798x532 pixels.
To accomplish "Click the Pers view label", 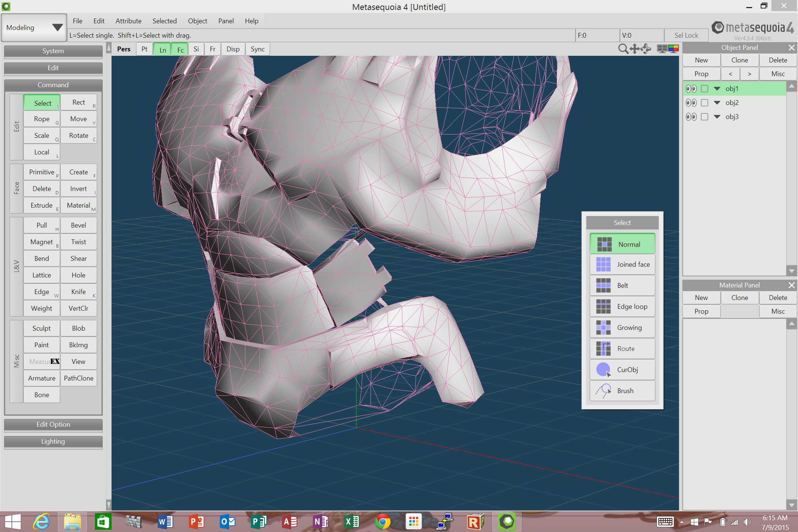I will (124, 49).
